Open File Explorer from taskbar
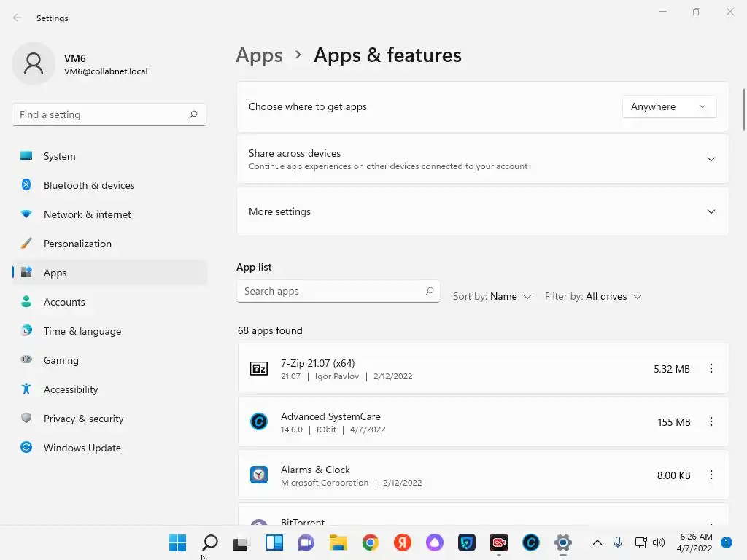The width and height of the screenshot is (747, 560). coord(338,542)
